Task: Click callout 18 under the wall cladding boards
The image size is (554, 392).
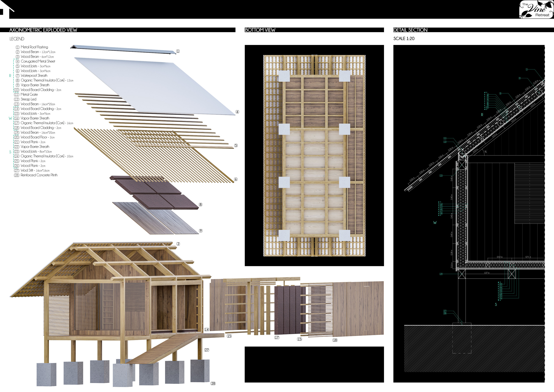Action: coord(335,340)
